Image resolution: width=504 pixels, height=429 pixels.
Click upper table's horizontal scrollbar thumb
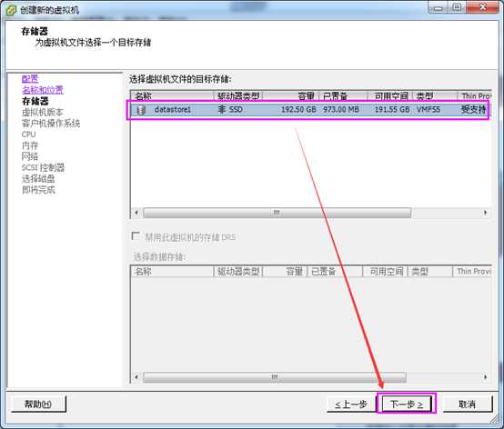pos(277,213)
